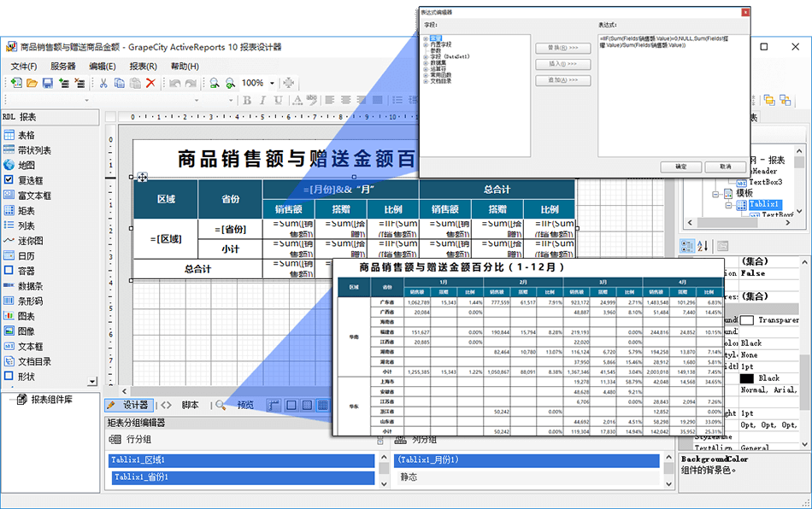Click the Copy toolbar icon
Viewport: 812px width, 509px height.
click(119, 83)
